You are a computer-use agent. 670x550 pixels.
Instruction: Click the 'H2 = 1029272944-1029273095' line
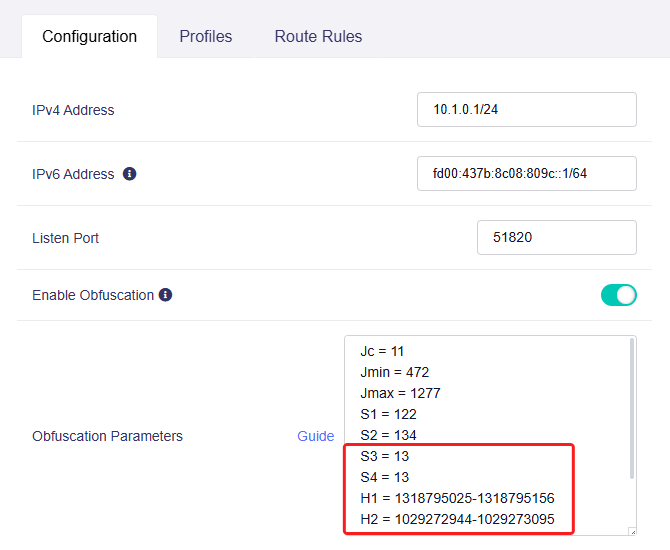pyautogui.click(x=457, y=519)
